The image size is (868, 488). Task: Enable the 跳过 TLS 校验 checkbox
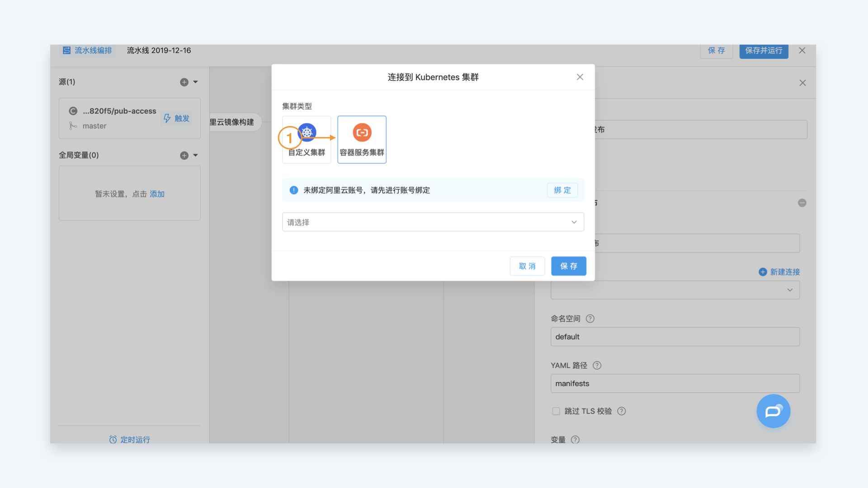pos(556,411)
